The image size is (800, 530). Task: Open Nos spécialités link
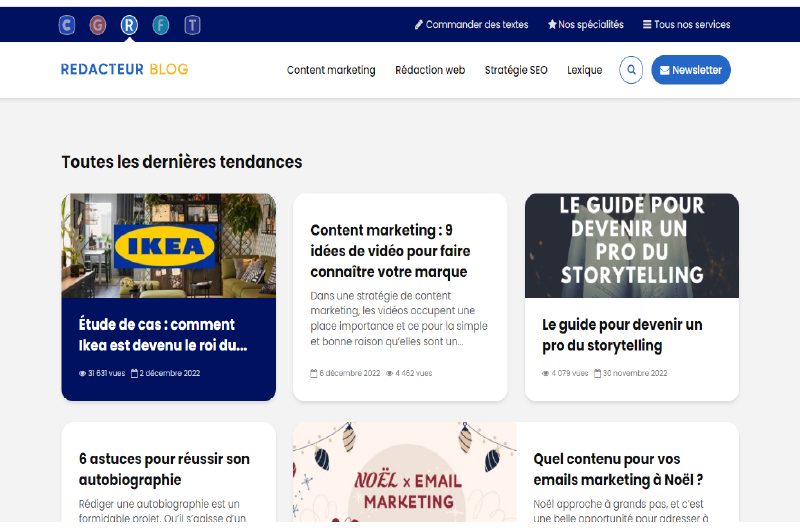586,24
